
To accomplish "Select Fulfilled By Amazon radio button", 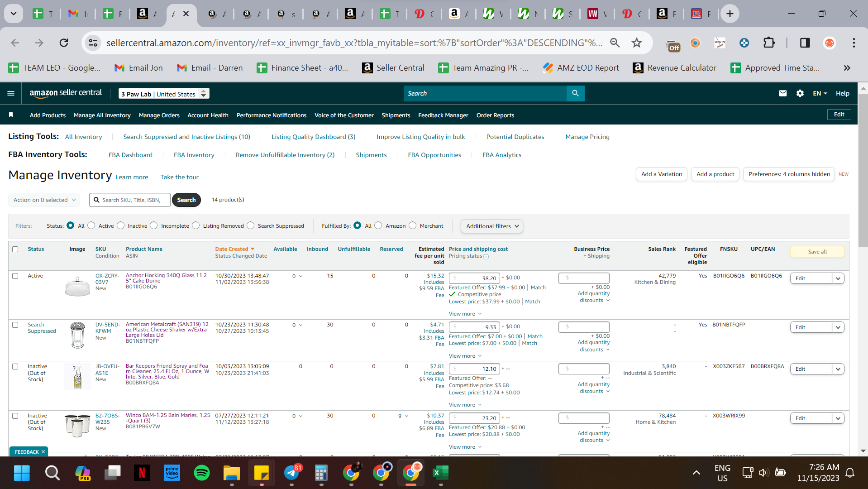I will coord(378,225).
